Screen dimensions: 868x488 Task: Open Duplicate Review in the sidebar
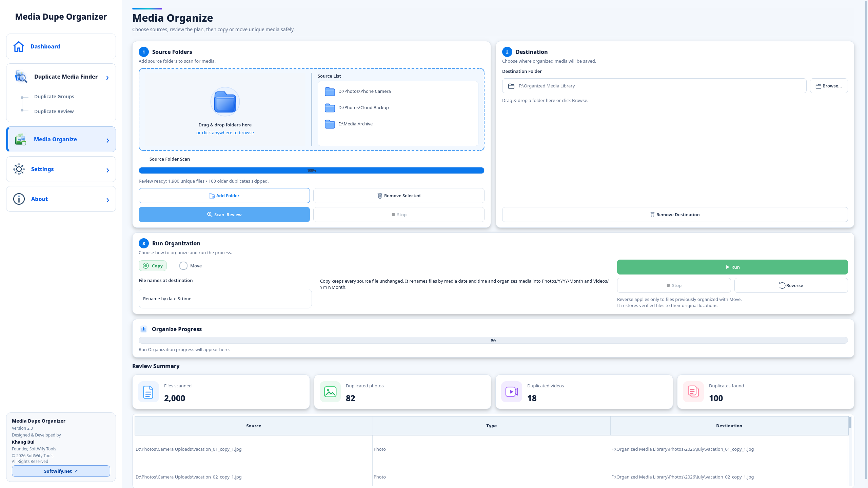coord(54,111)
